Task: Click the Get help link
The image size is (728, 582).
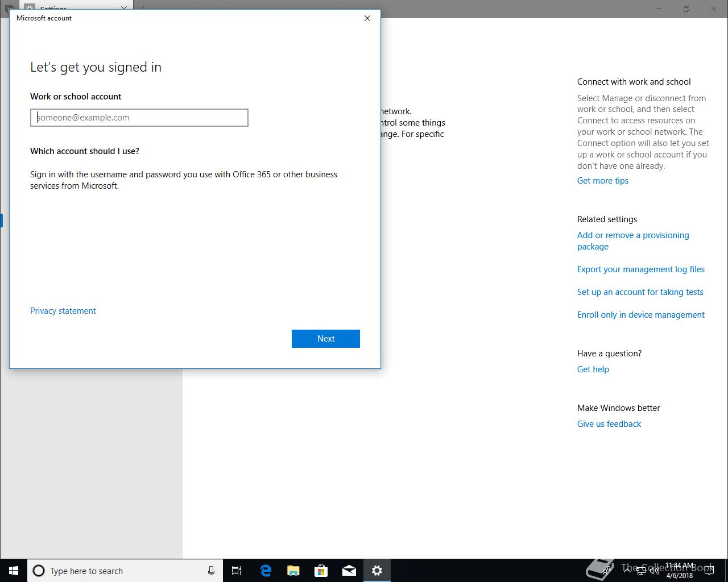Action: coord(593,369)
